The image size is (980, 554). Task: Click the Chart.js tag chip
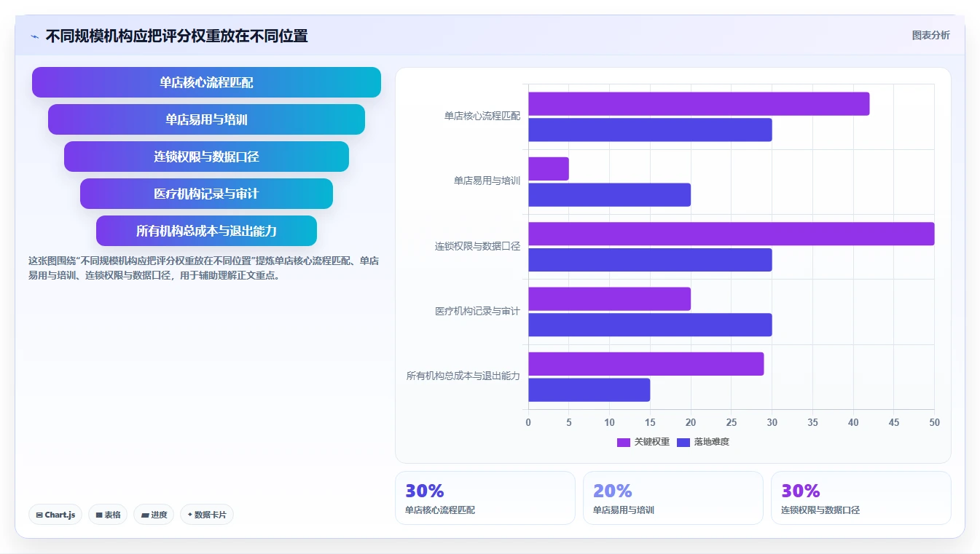tap(56, 515)
